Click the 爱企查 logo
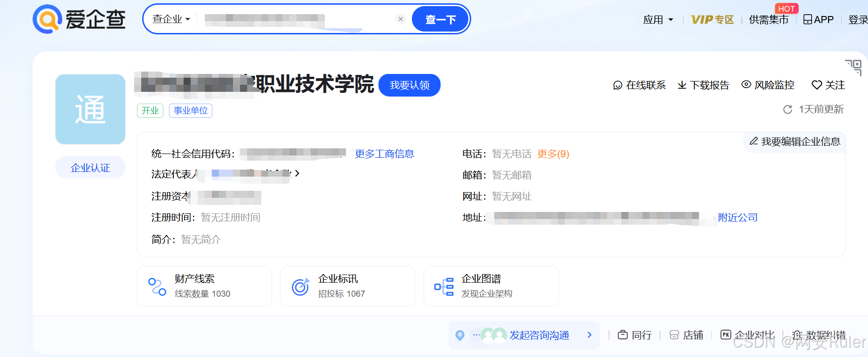The height and width of the screenshot is (357, 868). pyautogui.click(x=79, y=19)
